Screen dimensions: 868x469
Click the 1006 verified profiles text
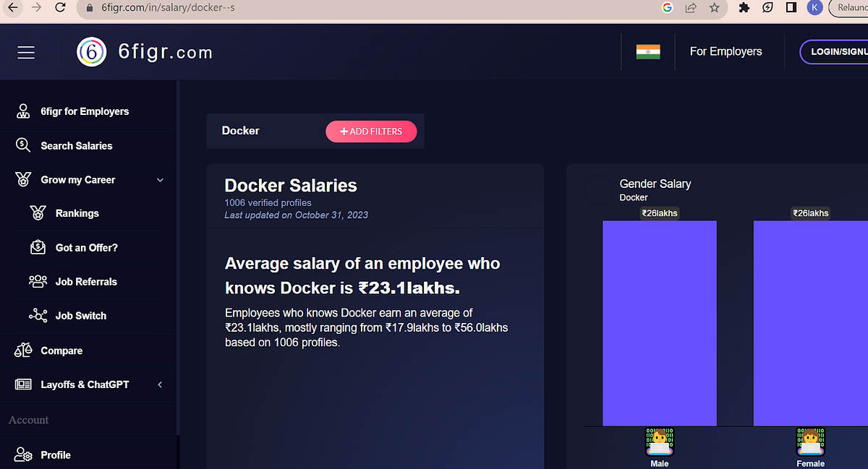click(268, 203)
